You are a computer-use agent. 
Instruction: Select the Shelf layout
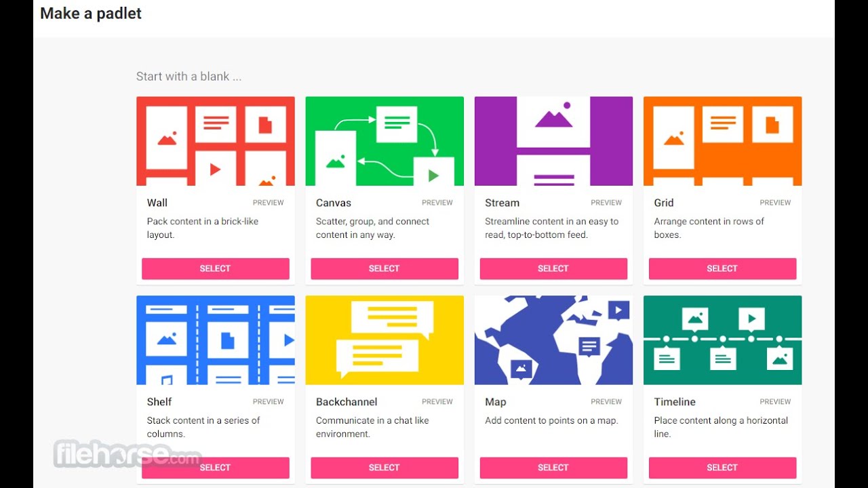pyautogui.click(x=216, y=468)
